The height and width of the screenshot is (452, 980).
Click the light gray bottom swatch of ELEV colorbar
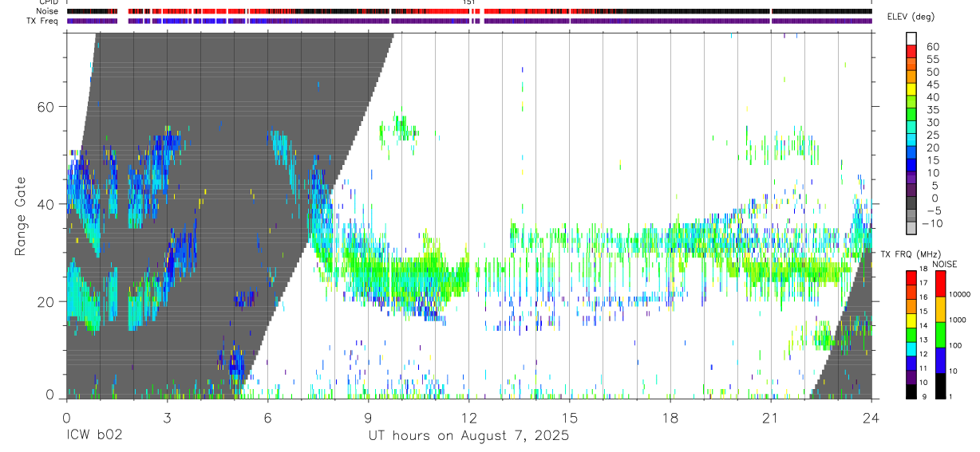[911, 230]
